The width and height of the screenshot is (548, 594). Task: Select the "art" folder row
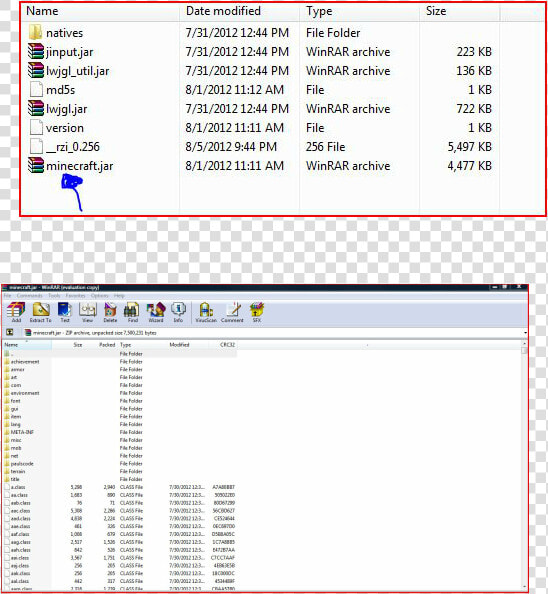click(x=120, y=377)
